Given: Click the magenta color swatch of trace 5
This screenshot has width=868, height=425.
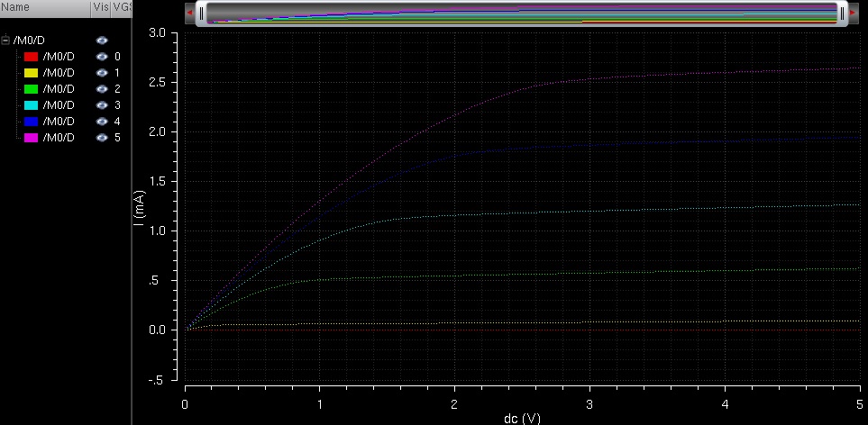Looking at the screenshot, I should 30,138.
